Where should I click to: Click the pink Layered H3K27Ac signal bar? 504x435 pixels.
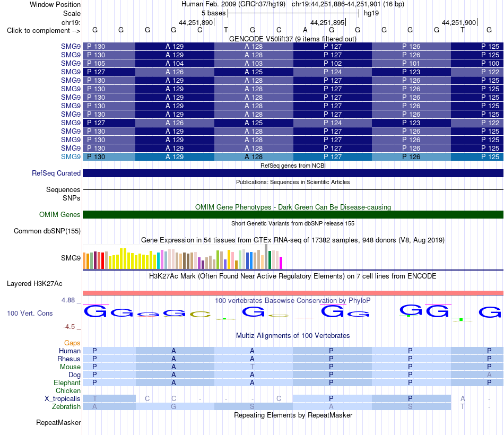tap(293, 293)
